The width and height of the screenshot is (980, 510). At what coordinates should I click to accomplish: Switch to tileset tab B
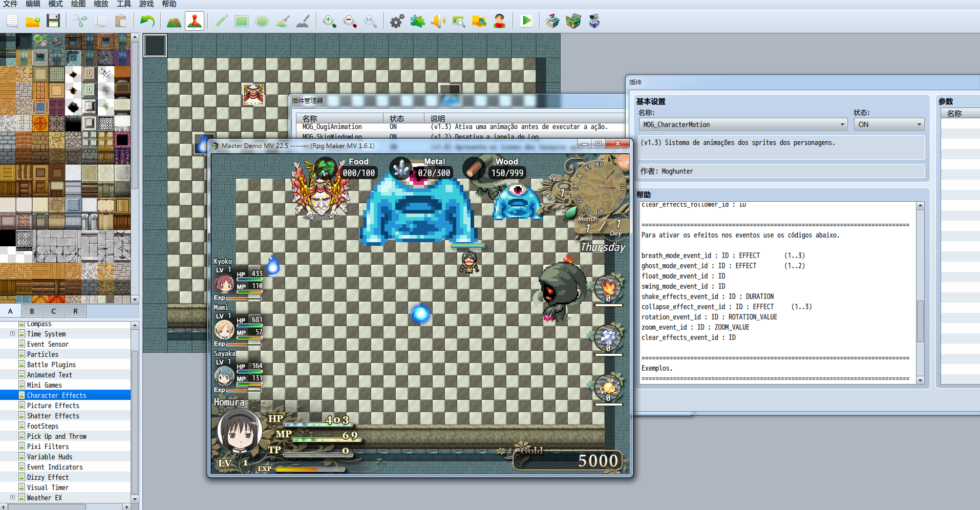[x=32, y=311]
